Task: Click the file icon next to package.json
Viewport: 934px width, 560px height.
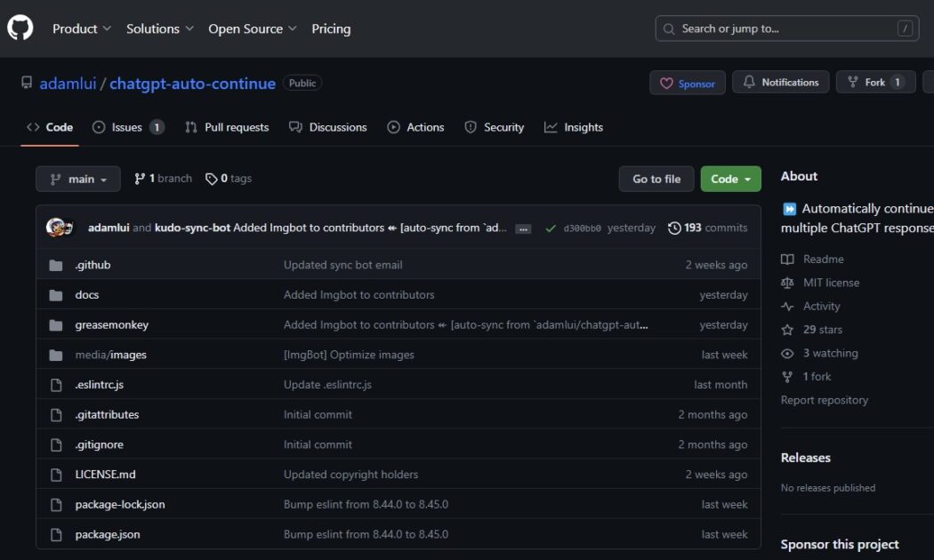Action: coord(56,534)
